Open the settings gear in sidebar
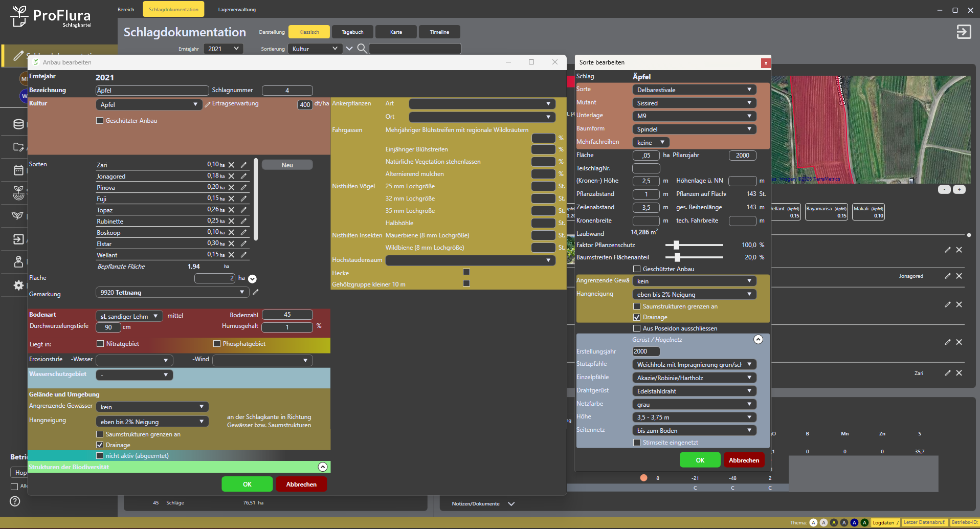980x529 pixels. pos(18,285)
